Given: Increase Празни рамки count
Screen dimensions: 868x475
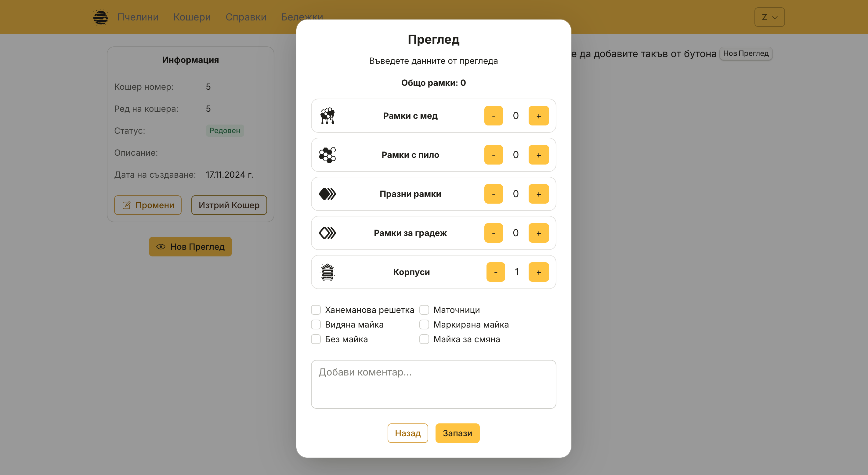Looking at the screenshot, I should (538, 194).
